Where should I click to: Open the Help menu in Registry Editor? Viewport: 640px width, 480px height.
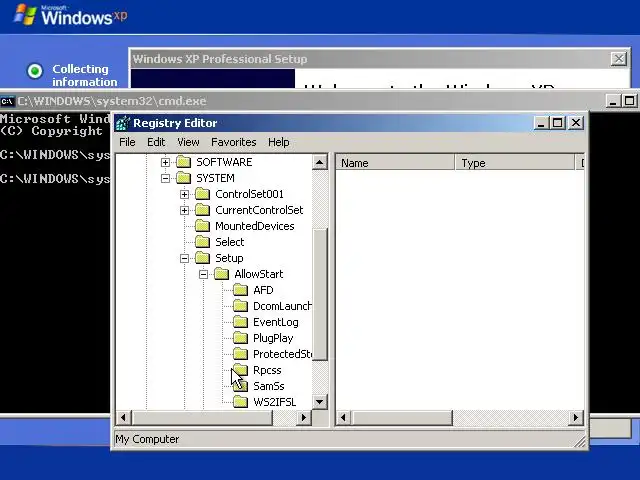[x=279, y=142]
